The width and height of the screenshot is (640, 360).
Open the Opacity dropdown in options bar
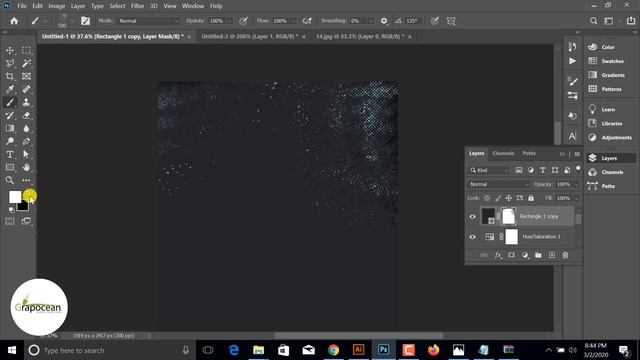[x=230, y=21]
